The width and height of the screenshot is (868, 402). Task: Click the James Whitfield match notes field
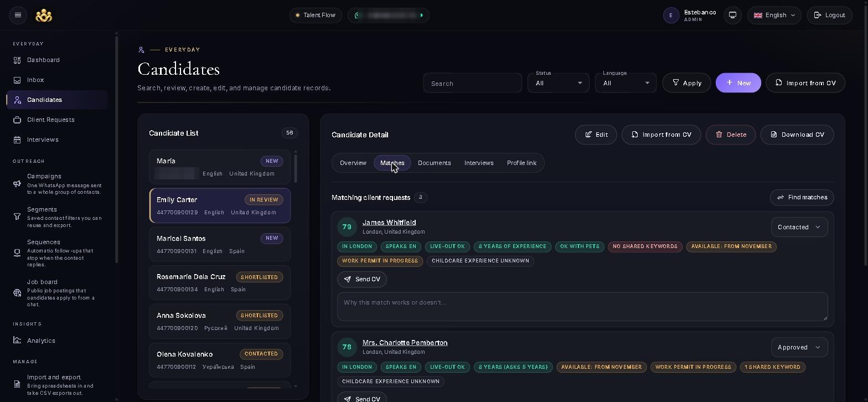[582, 306]
